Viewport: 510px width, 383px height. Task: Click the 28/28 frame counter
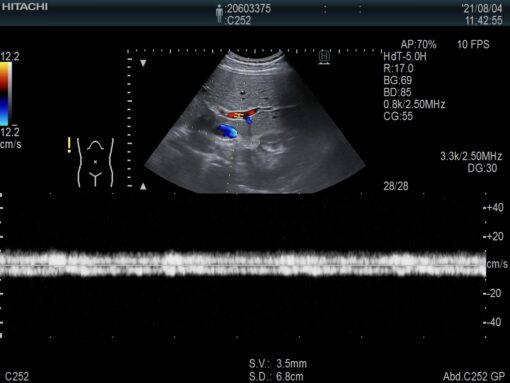[x=396, y=186]
